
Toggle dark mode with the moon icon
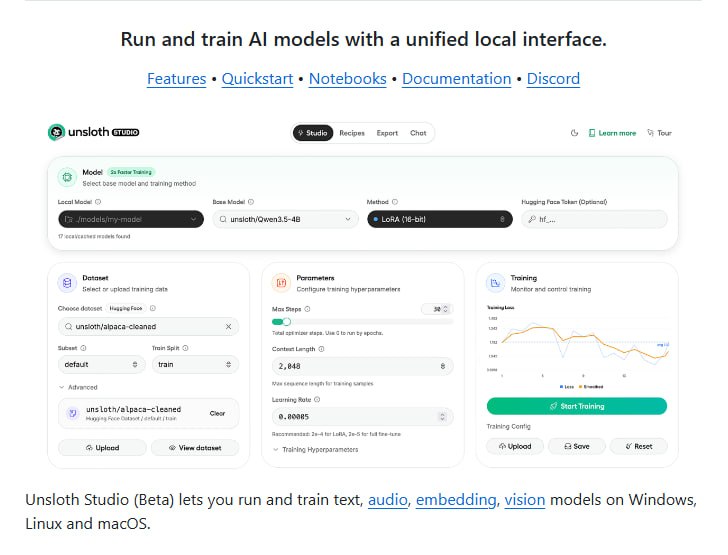[x=574, y=133]
